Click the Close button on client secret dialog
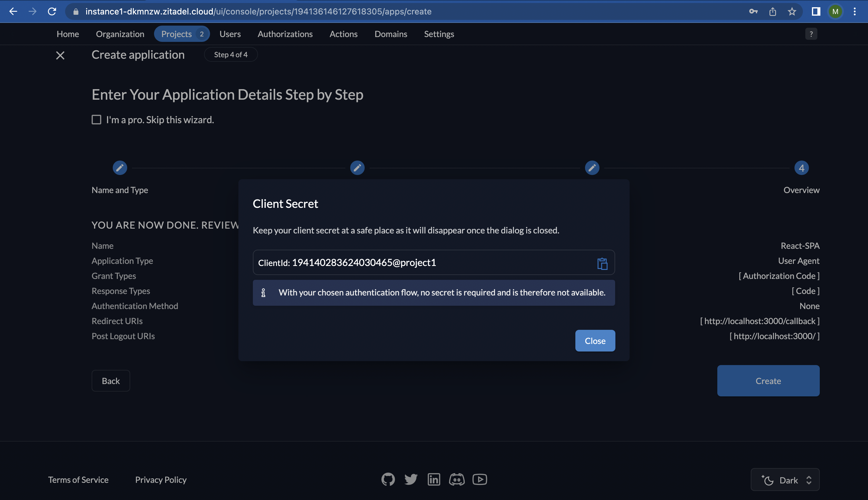This screenshot has height=500, width=868. (x=595, y=340)
